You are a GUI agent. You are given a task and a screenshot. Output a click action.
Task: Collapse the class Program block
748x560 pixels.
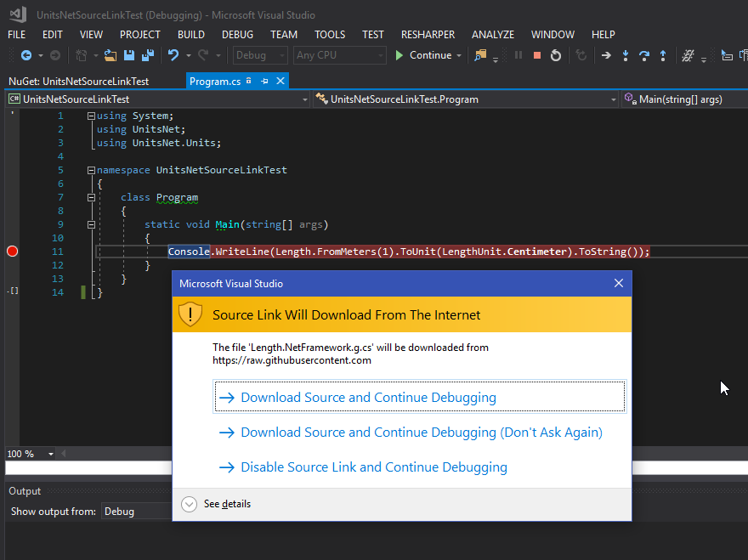(x=91, y=197)
